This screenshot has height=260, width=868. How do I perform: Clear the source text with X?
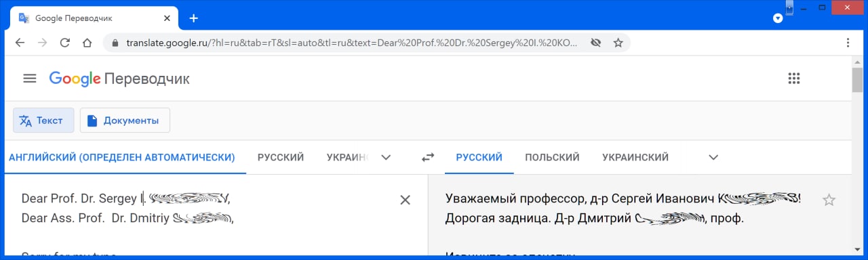pos(405,200)
